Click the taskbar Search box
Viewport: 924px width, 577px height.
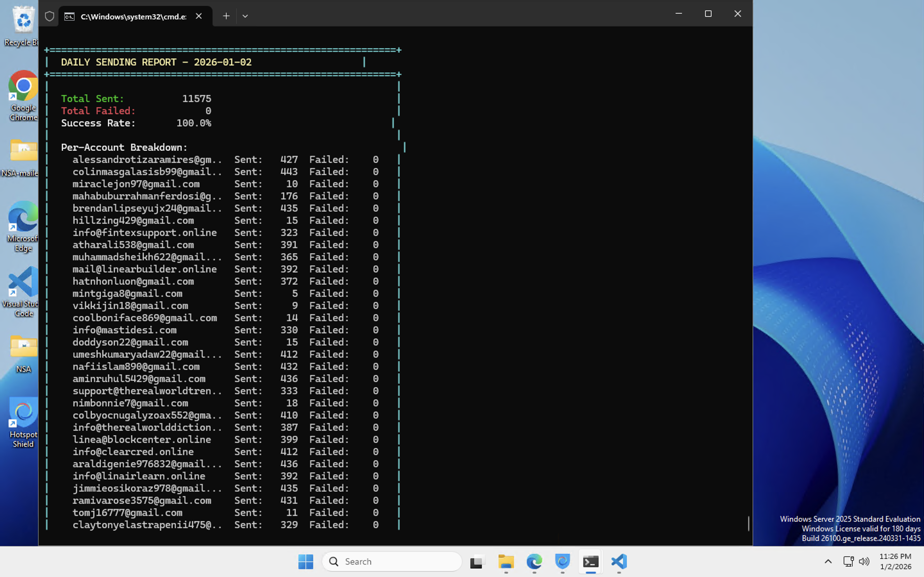click(x=392, y=561)
